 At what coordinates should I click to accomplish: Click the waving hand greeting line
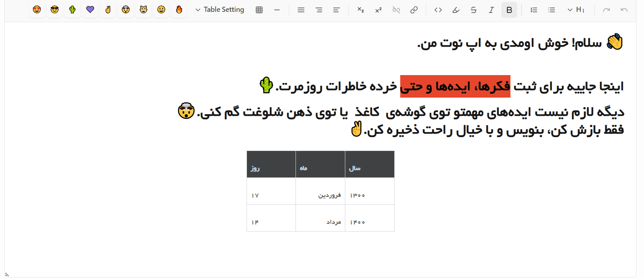(520, 42)
